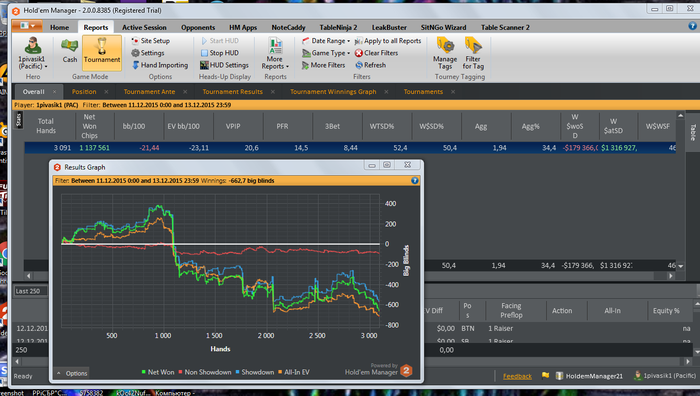Select the Cash game mode icon
This screenshot has height=396, width=700.
point(69,50)
